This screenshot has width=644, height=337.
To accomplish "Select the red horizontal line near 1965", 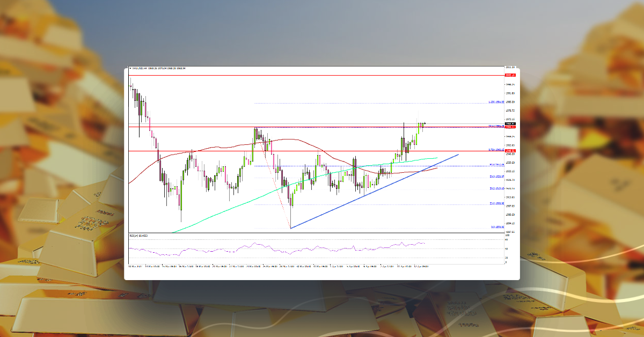I will coord(322,127).
